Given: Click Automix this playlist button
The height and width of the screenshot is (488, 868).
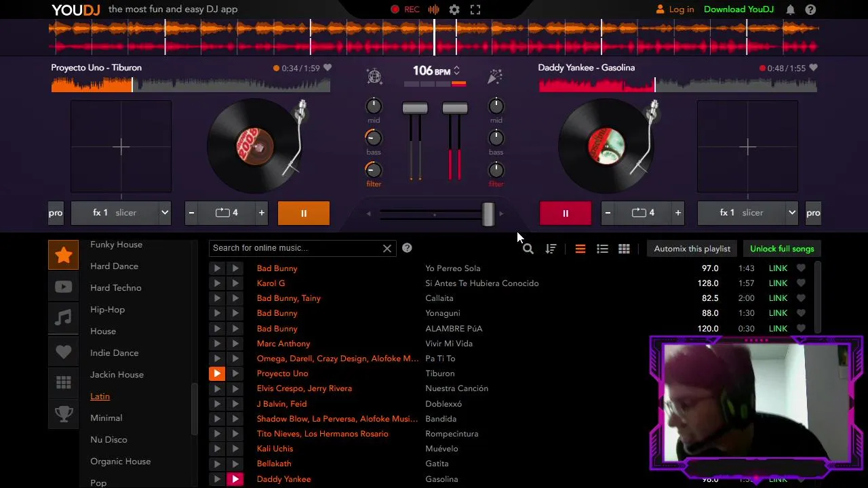Looking at the screenshot, I should (692, 249).
